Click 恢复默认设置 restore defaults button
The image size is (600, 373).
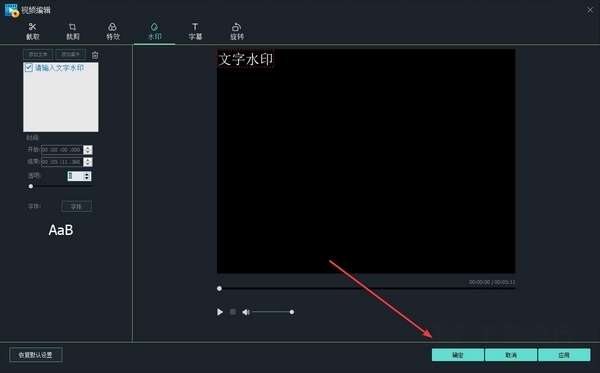[36, 355]
